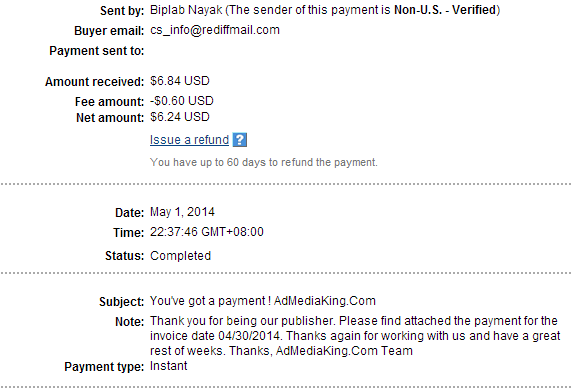This screenshot has height=392, width=571.
Task: Click the AdMediaKing.Com Team signature text
Action: (344, 351)
